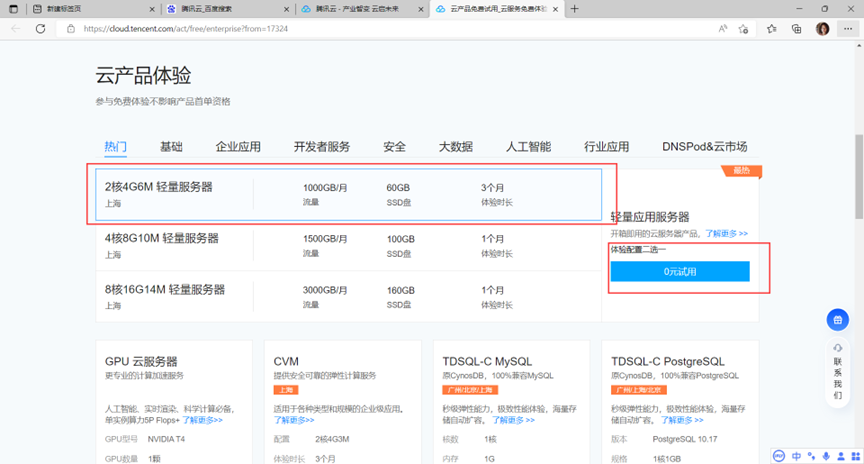Screen dimensions: 864x464
Task: Select the 人工智能 category tab
Action: [x=528, y=147]
